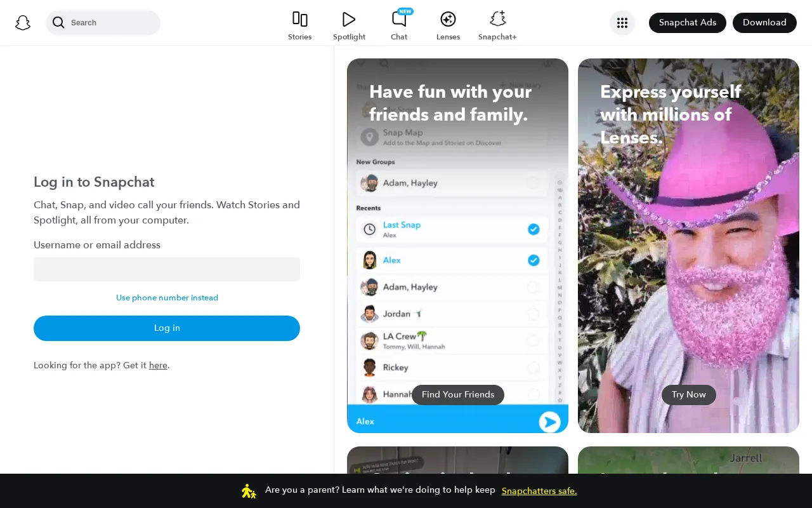Click the 'Express yourself with millions of Lenses' card
The image size is (812, 508).
click(x=688, y=246)
